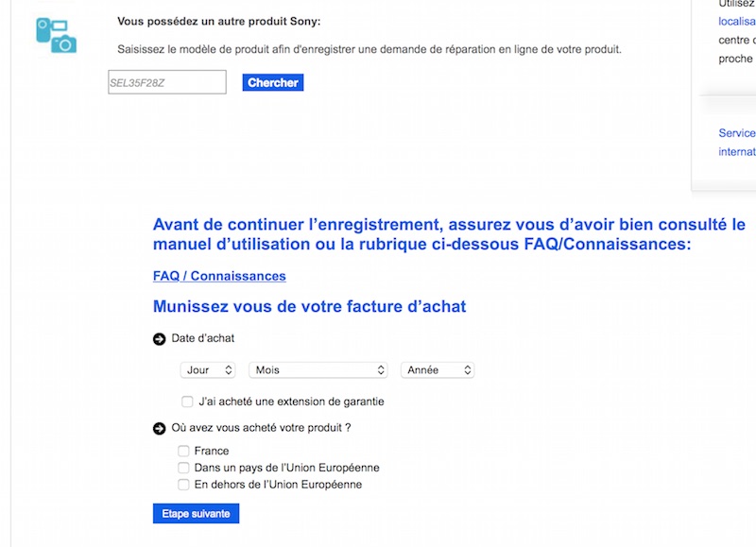Select Dans un pays de l'Union Européenne checkbox
The width and height of the screenshot is (756, 547).
click(183, 468)
